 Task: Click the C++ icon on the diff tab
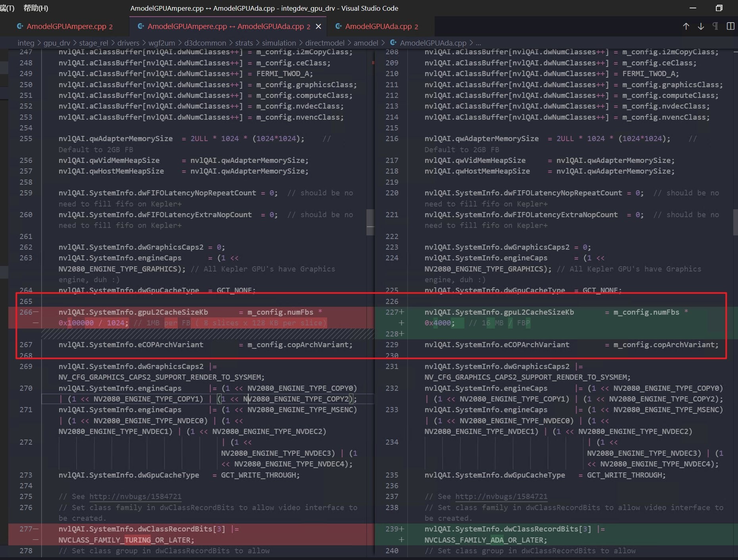[140, 27]
